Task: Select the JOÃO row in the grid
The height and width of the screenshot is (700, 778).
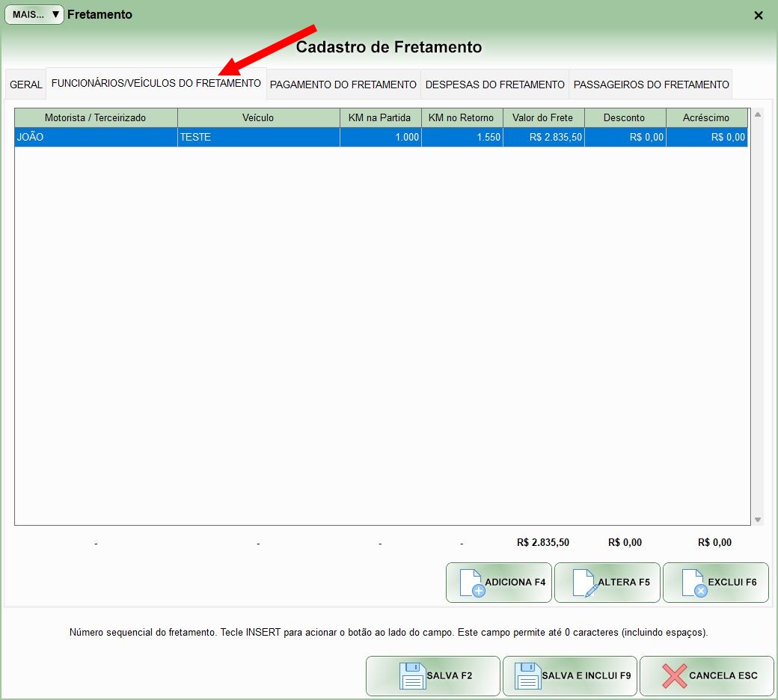Action: click(96, 138)
